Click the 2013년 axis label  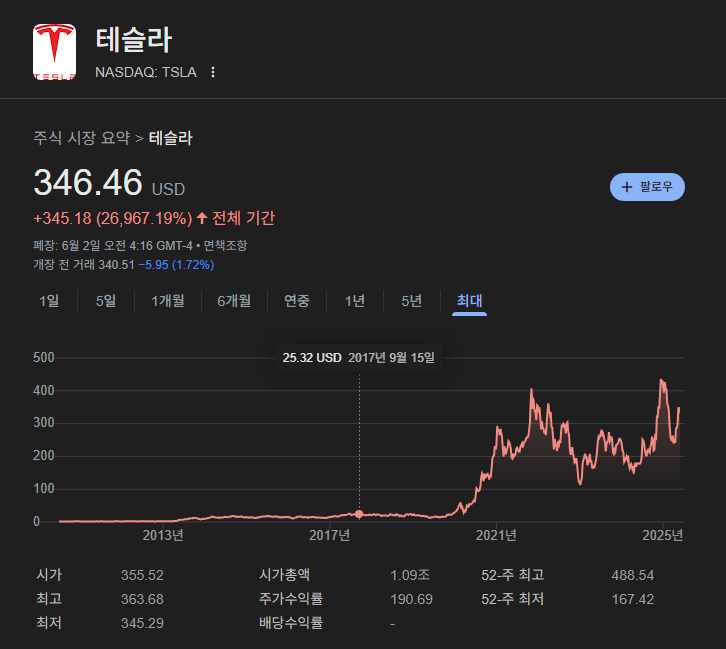(163, 536)
